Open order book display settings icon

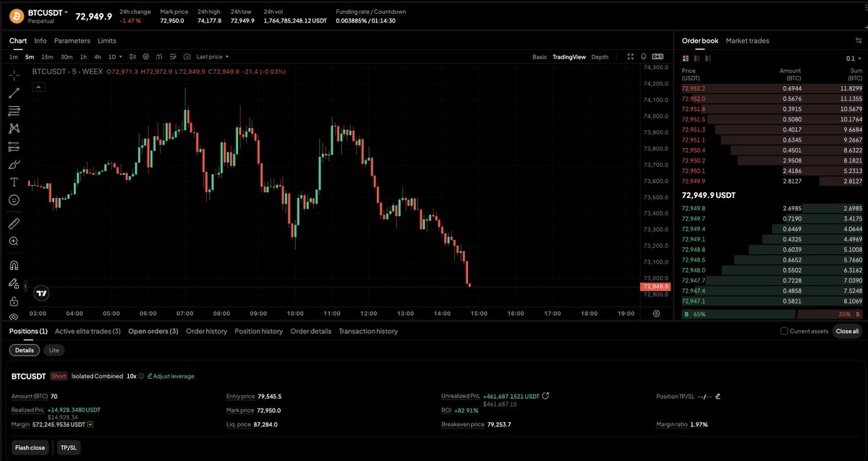tap(859, 40)
